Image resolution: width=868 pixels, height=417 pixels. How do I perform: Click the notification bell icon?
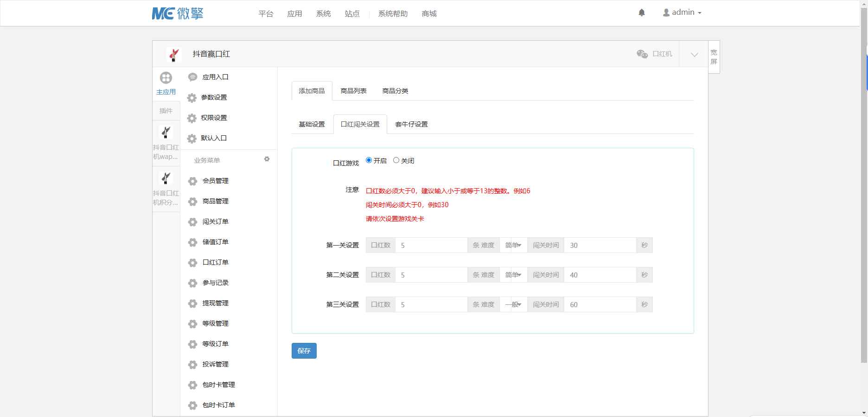[x=643, y=13]
